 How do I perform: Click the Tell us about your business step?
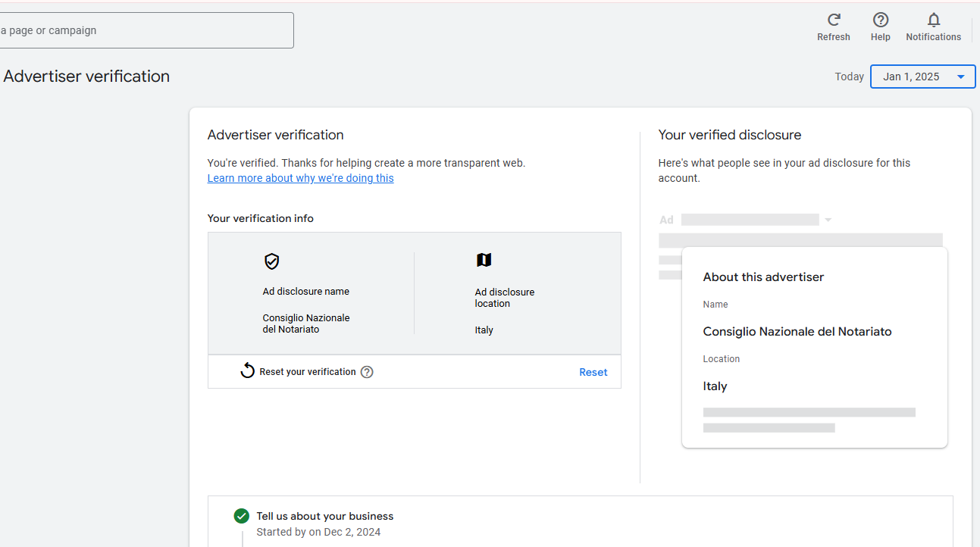coord(325,516)
